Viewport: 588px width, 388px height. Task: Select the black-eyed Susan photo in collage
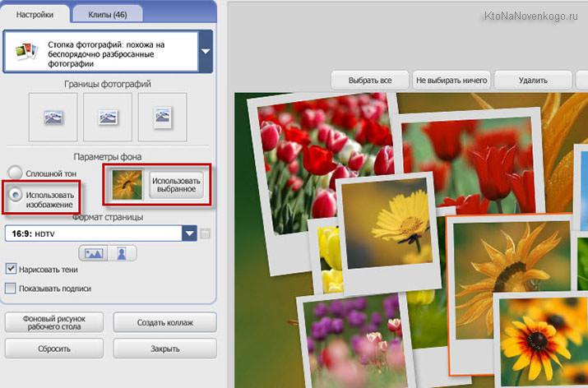pyautogui.click(x=540, y=341)
